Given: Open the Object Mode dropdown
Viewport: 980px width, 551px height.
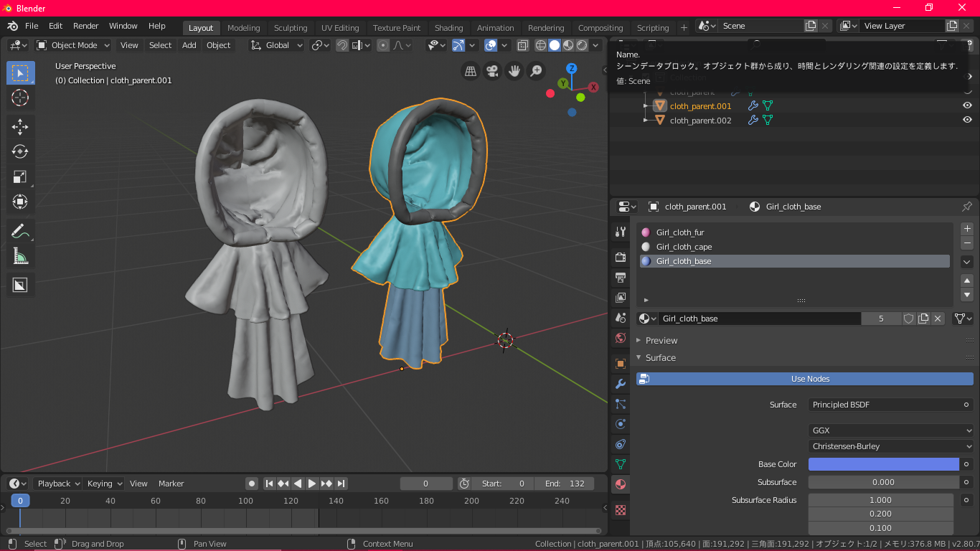Looking at the screenshot, I should click(73, 45).
